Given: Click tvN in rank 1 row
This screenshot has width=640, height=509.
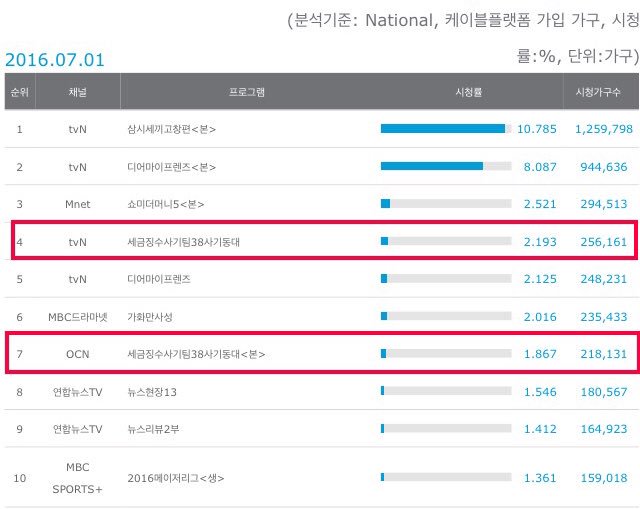Looking at the screenshot, I should [78, 129].
